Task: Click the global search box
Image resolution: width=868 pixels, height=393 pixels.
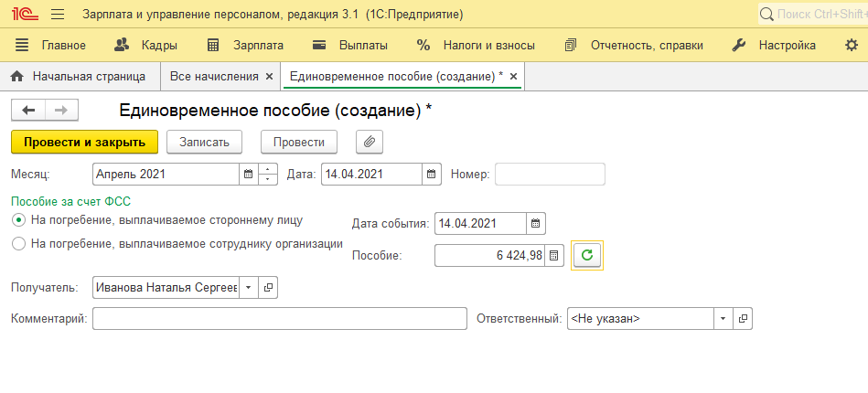Action: click(x=812, y=15)
